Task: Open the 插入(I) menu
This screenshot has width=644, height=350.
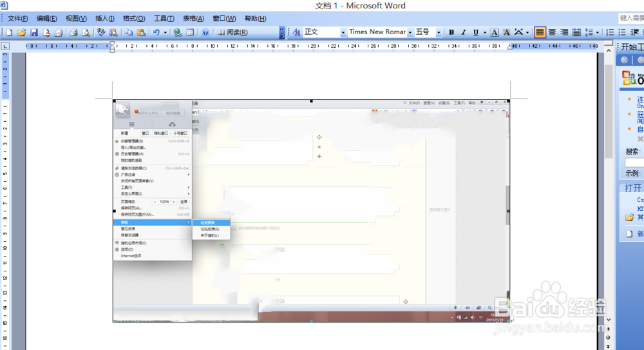Action: 105,19
